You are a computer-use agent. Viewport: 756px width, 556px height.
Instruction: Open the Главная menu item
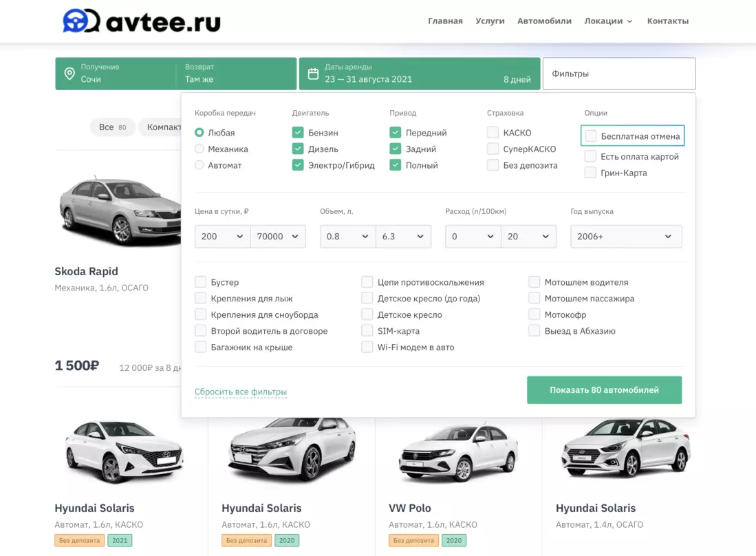pyautogui.click(x=445, y=21)
